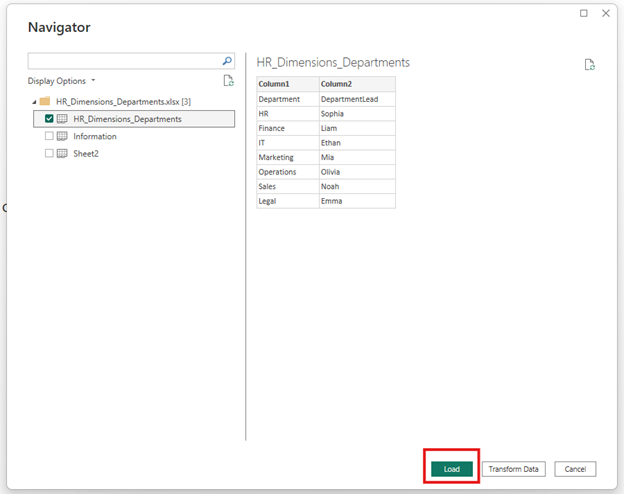The width and height of the screenshot is (624, 494).
Task: Click the IT cell
Action: click(x=288, y=143)
